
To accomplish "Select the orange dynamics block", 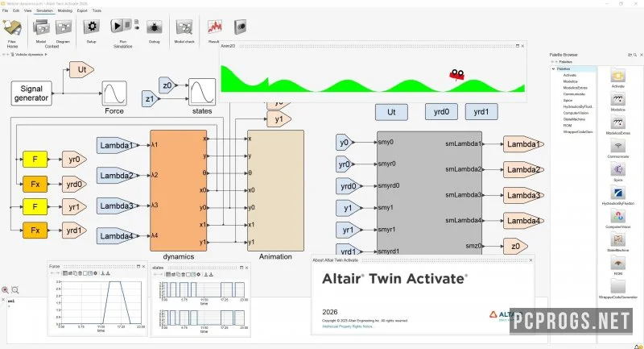I will (x=178, y=190).
